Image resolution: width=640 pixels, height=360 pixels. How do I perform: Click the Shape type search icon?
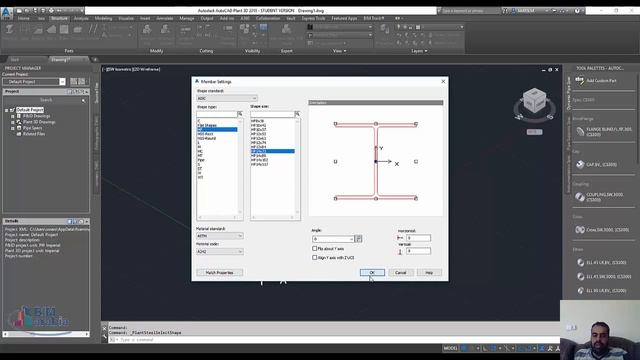click(240, 114)
